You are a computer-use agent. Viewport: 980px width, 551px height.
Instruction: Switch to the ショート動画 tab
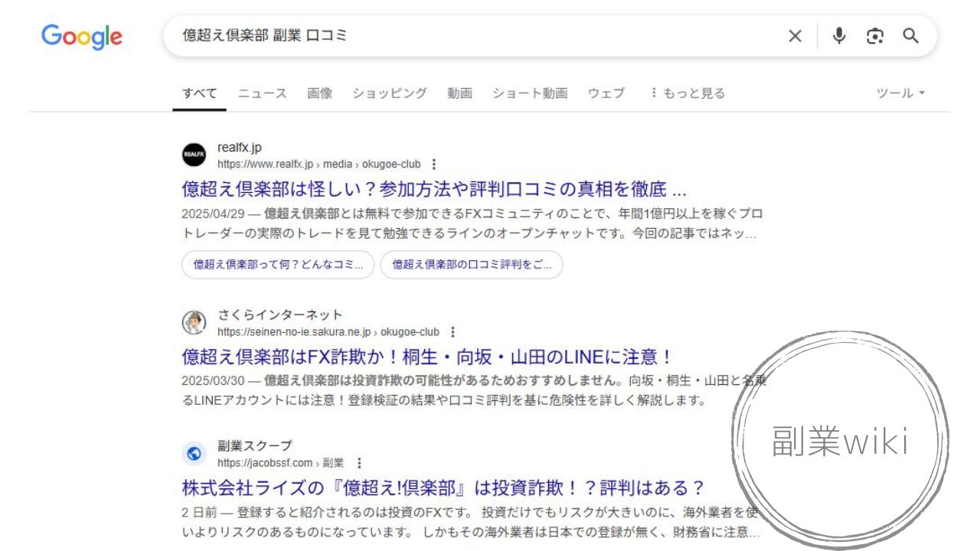530,93
